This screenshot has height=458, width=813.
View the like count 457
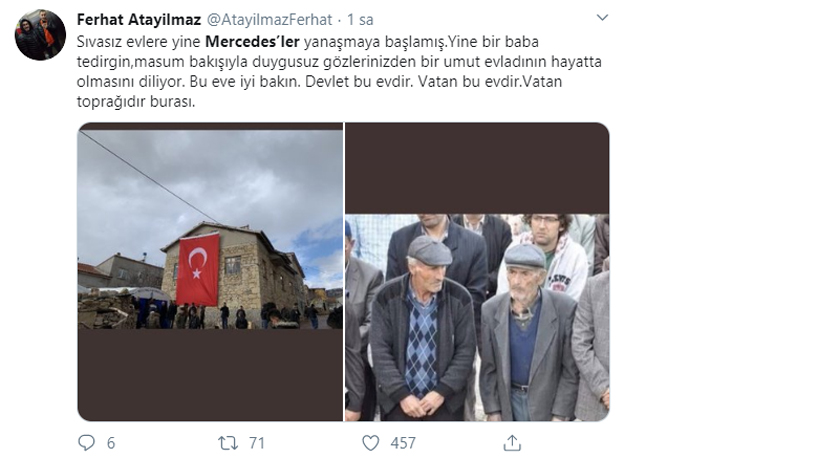coord(403,443)
